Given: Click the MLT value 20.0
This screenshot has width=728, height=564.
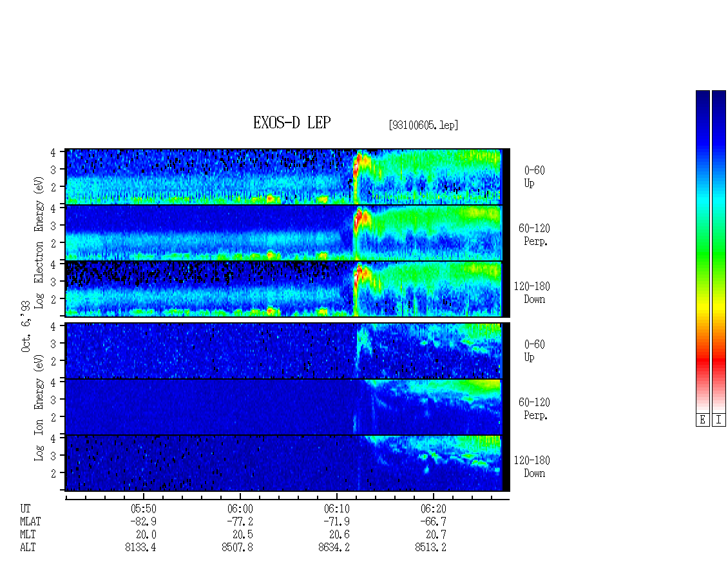Looking at the screenshot, I should (146, 535).
